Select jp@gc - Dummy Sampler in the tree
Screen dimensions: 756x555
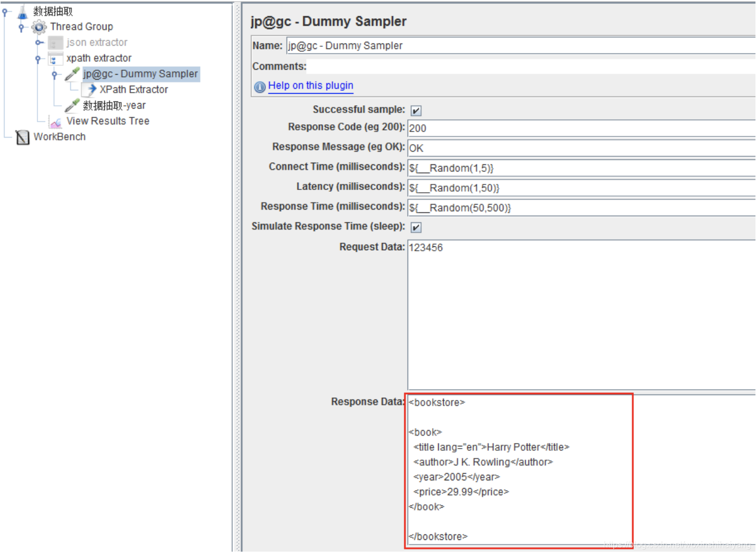140,74
